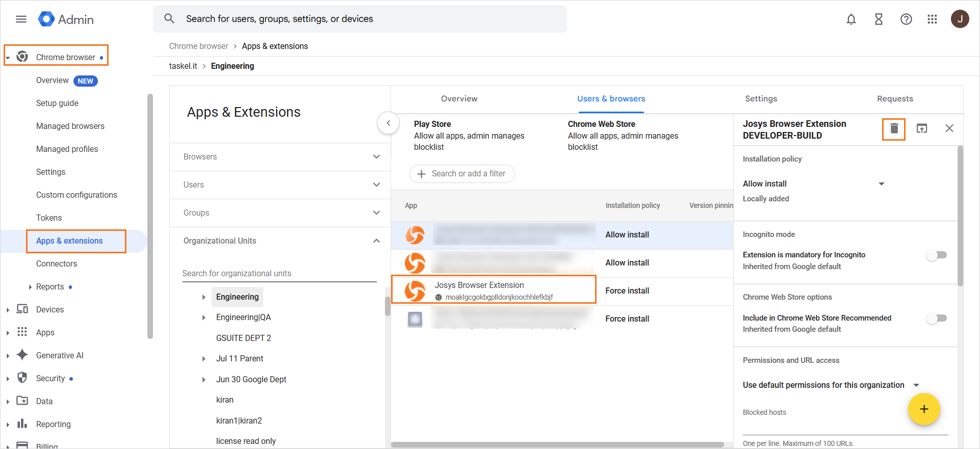
Task: Open the main hamburger menu
Action: (21, 19)
